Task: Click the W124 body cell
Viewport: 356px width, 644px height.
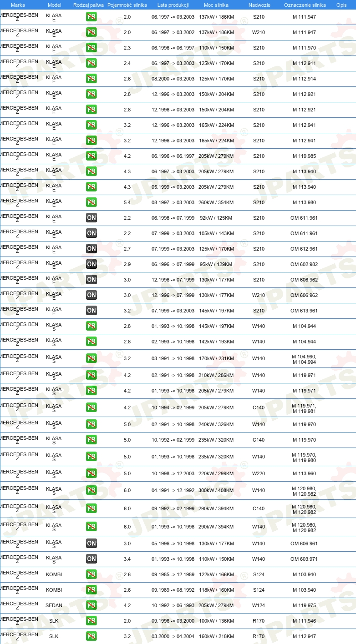Action: [x=259, y=605]
